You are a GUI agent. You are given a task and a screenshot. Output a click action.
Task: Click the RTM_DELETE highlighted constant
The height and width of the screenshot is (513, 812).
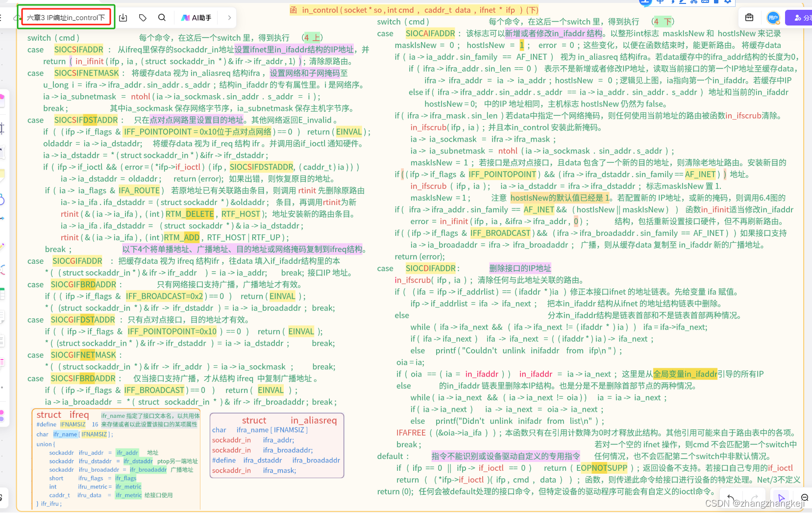[x=190, y=214]
